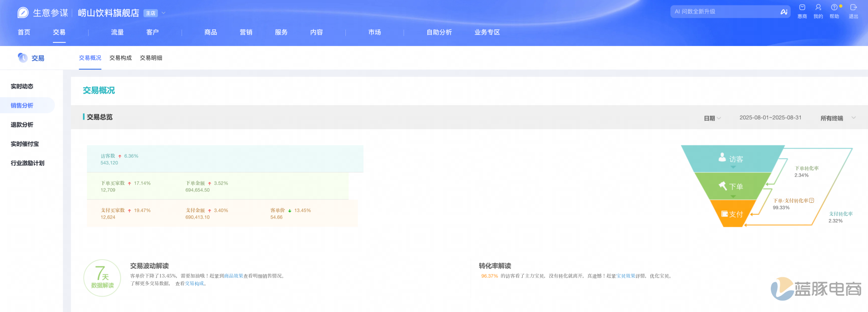Screen dimensions: 868x312
Task: Open the 服务 top navigation item
Action: (x=281, y=32)
